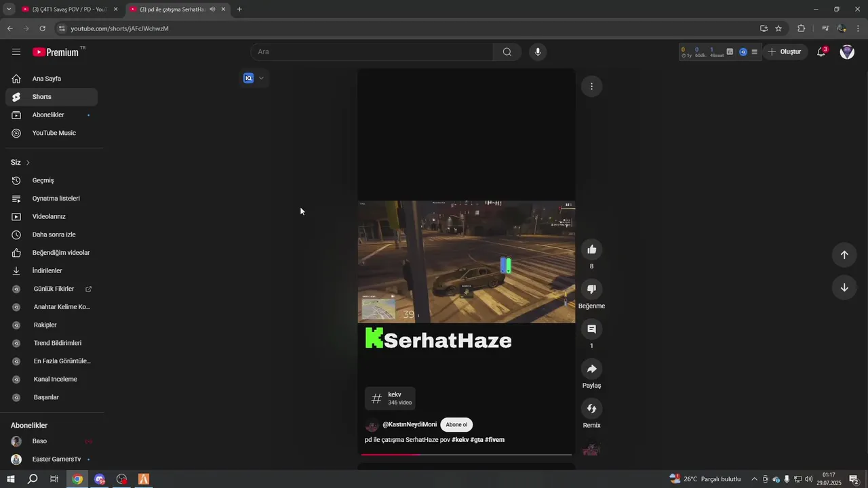Open Oynatma listeleri

(x=52, y=199)
